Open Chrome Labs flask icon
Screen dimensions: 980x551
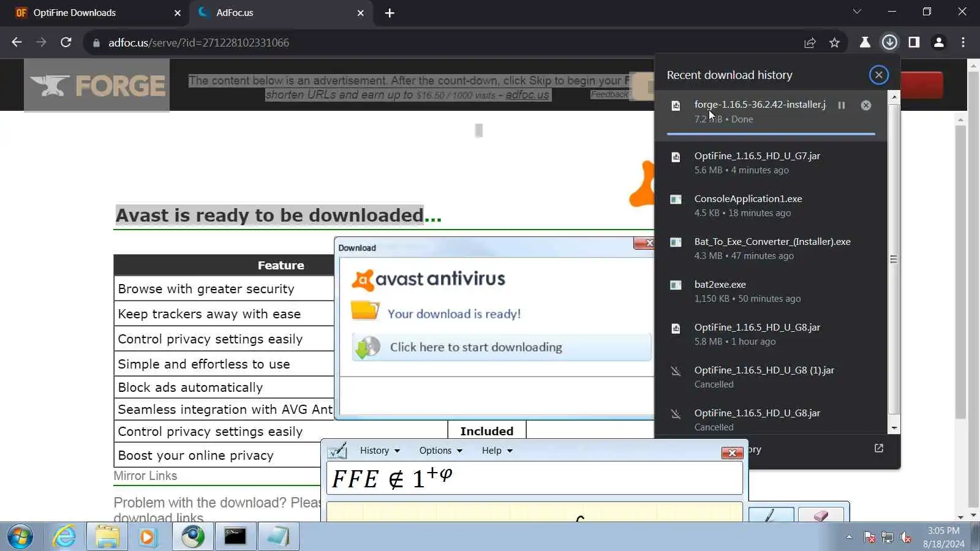(865, 42)
